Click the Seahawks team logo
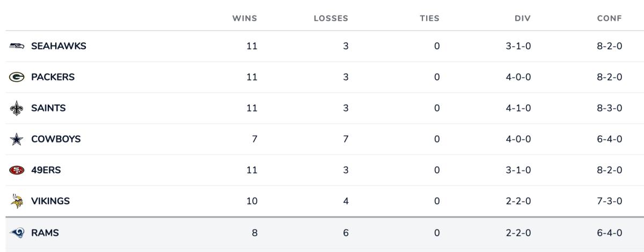644x252 pixels. click(16, 46)
